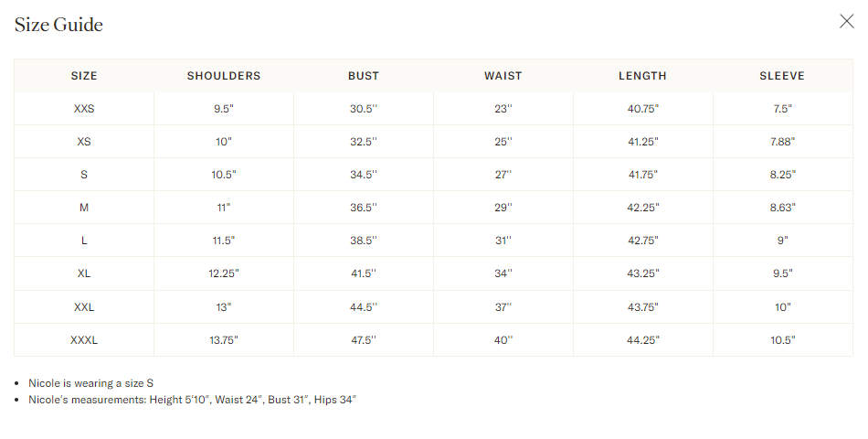The image size is (868, 439).
Task: Click the Size Guide heading
Action: click(x=58, y=25)
